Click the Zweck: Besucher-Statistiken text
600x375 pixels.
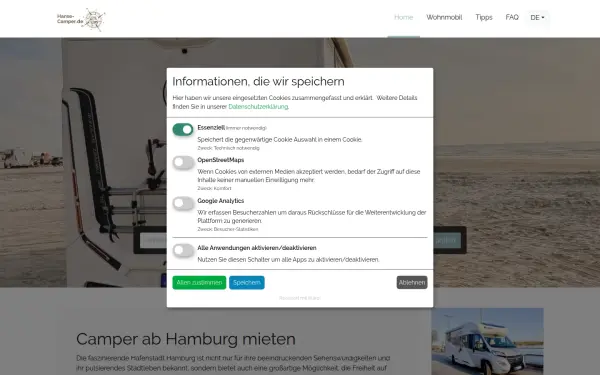(x=228, y=229)
